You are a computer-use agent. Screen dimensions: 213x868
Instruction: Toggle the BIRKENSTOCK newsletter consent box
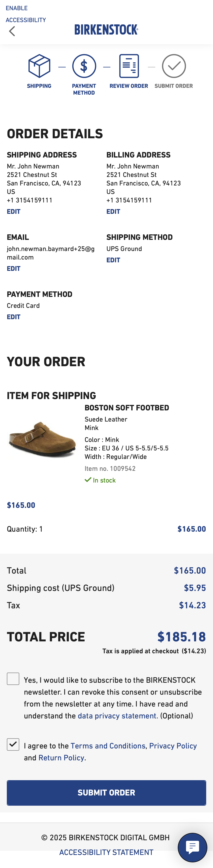(13, 679)
